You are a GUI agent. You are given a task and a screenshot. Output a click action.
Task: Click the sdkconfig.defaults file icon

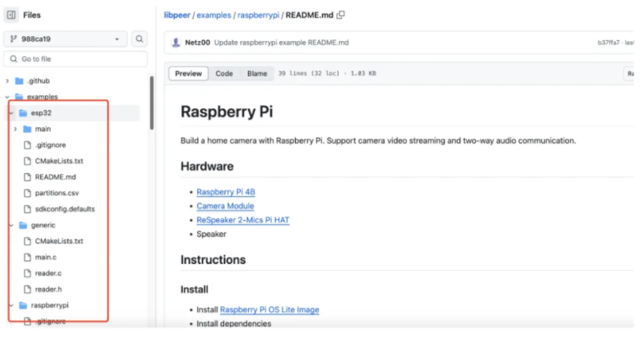point(27,209)
